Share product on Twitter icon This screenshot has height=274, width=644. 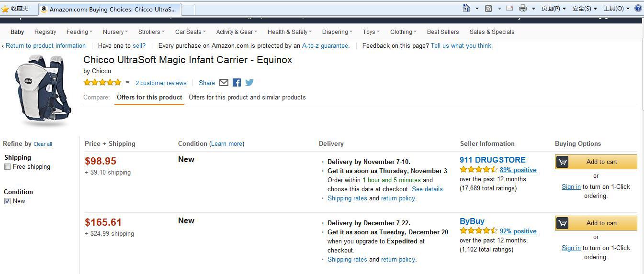(x=249, y=83)
